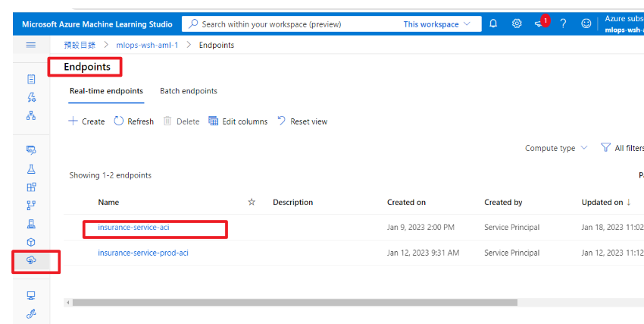Open Designer sidebar icon

pyautogui.click(x=31, y=115)
